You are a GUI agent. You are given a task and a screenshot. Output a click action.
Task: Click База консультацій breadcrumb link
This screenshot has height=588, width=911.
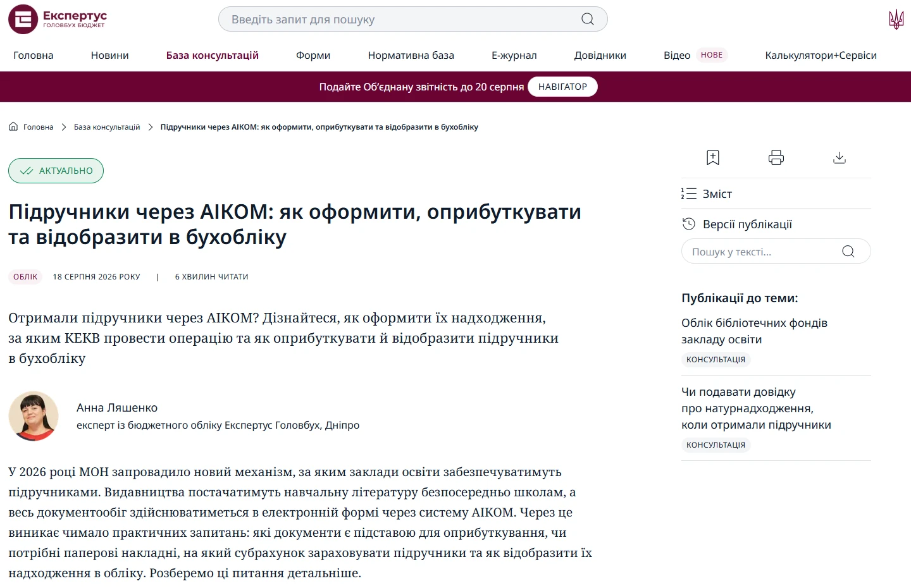[x=107, y=127]
